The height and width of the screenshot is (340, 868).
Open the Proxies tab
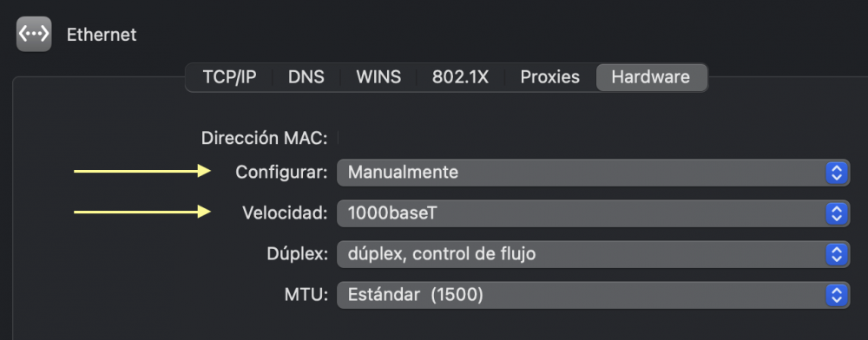point(549,77)
